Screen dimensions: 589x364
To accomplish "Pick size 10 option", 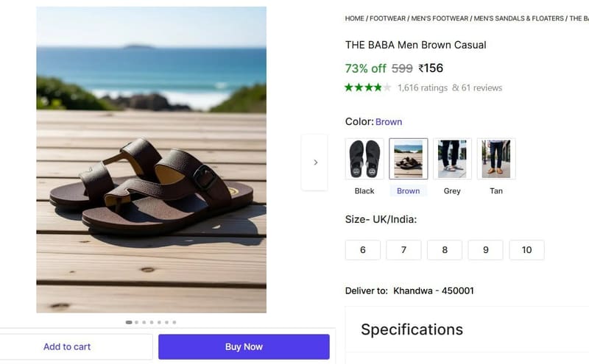I will point(526,250).
